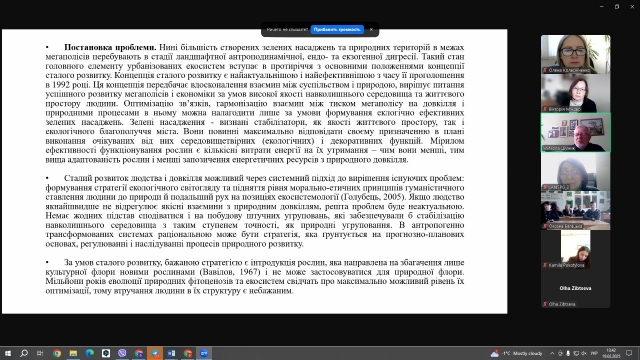The image size is (640, 360).
Task: Click the muted mic icon on Olha Zibtseva tile
Action: click(545, 304)
